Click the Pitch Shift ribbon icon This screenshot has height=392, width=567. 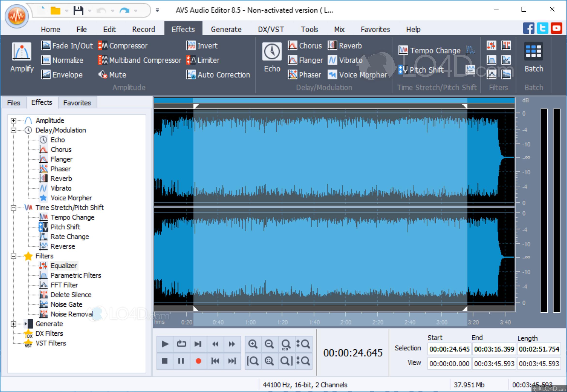click(403, 70)
